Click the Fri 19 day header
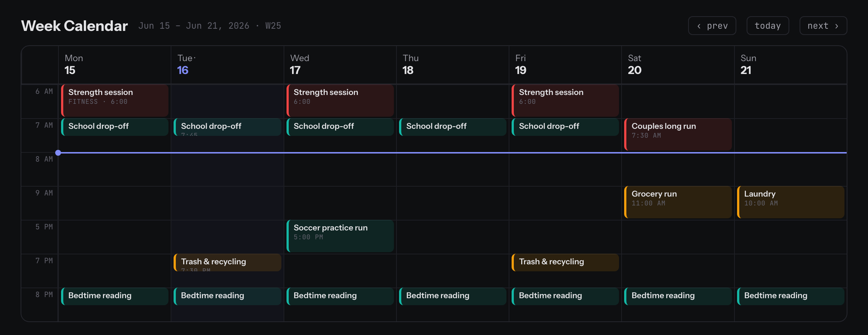 pyautogui.click(x=565, y=65)
